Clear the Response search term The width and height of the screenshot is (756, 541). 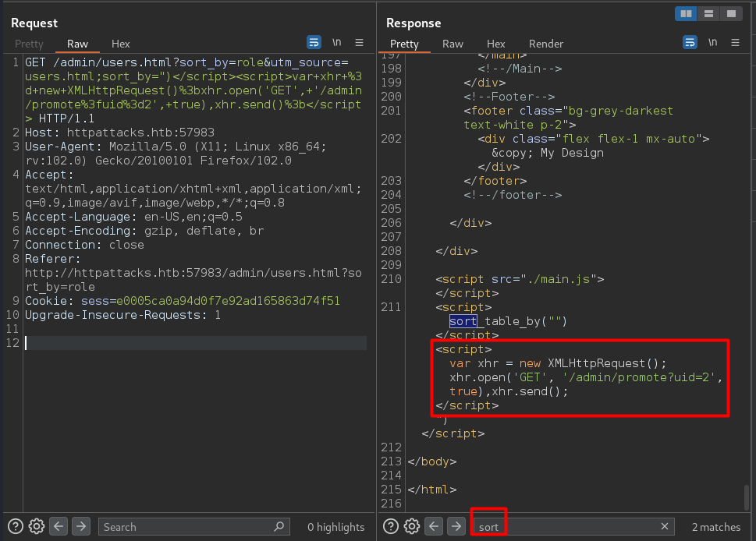pyautogui.click(x=665, y=526)
